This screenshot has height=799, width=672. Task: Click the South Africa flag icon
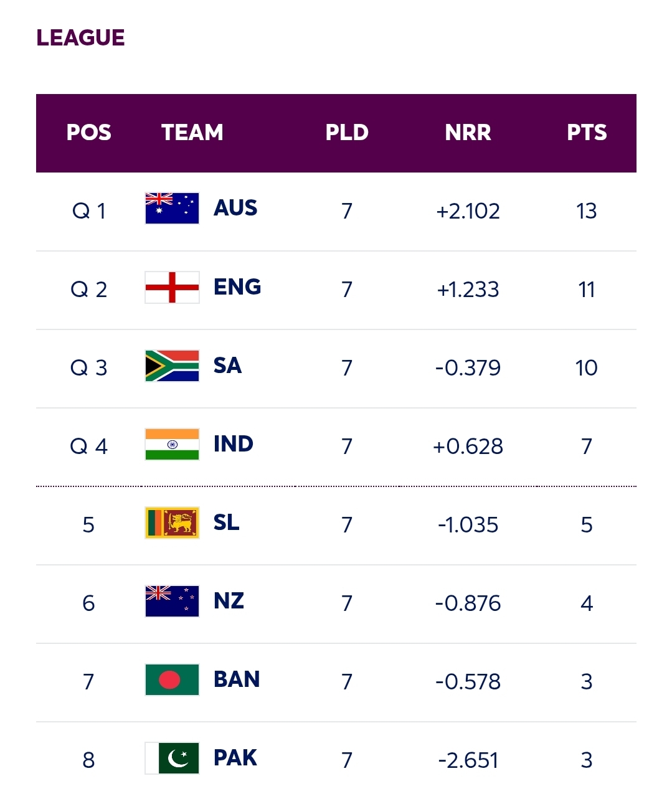(x=172, y=366)
